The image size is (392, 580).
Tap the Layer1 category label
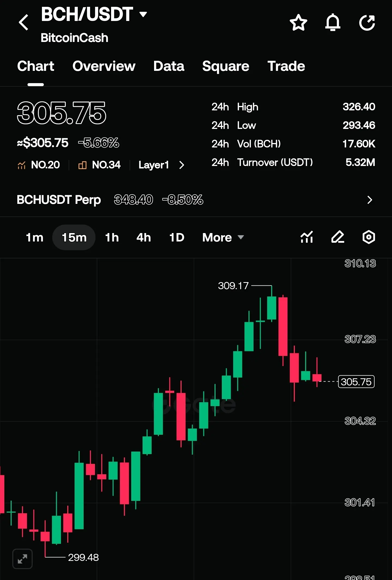pos(154,165)
